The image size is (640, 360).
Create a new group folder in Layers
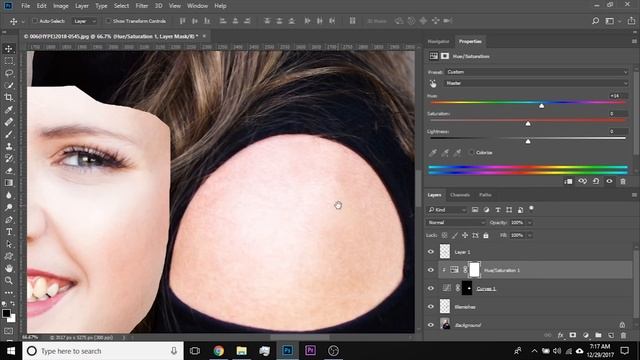point(598,335)
